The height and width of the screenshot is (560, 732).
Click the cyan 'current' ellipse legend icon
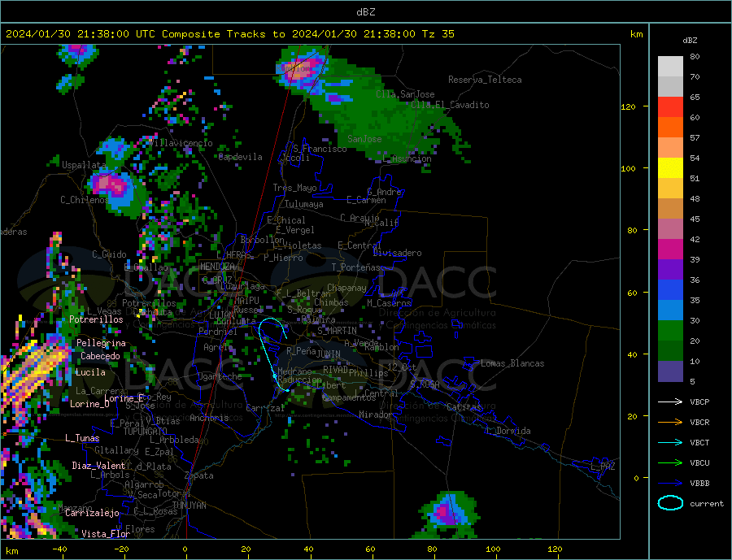[x=670, y=503]
